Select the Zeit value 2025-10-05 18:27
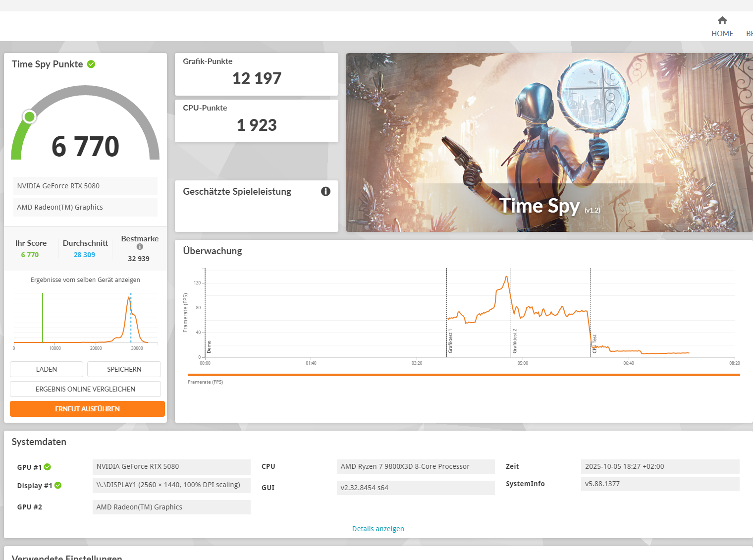Image resolution: width=753 pixels, height=560 pixels. (x=660, y=466)
